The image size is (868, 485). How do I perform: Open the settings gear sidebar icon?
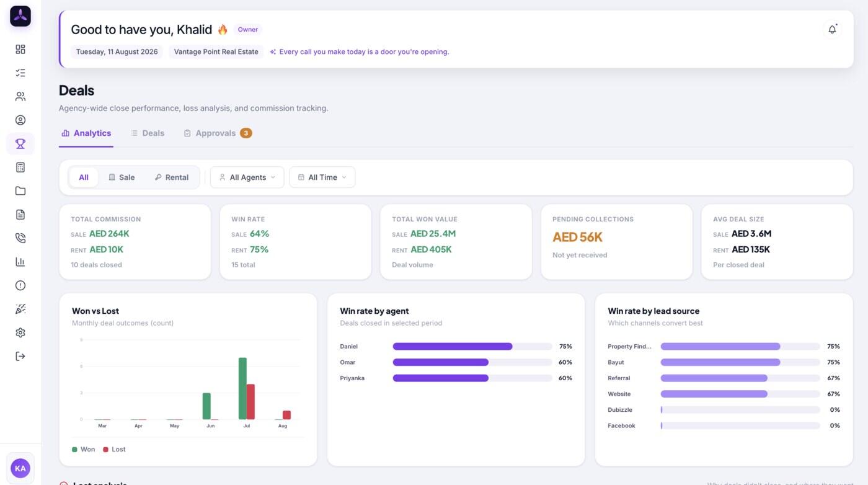point(20,332)
